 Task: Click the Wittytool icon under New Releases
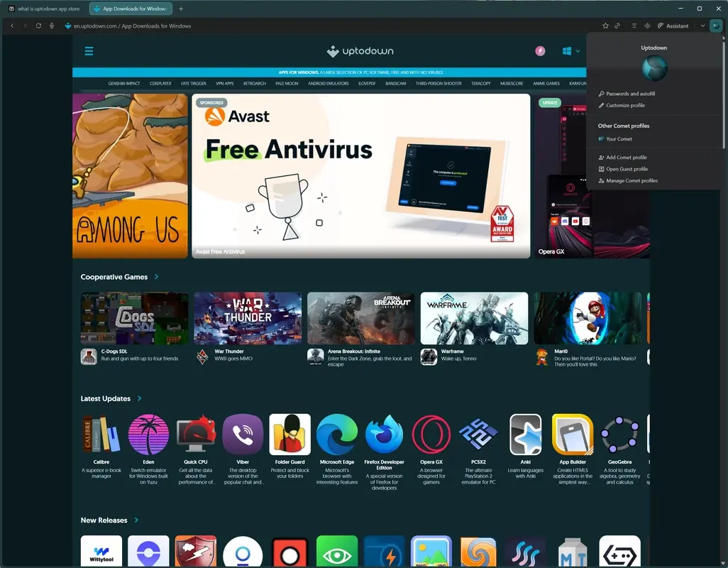pos(100,550)
